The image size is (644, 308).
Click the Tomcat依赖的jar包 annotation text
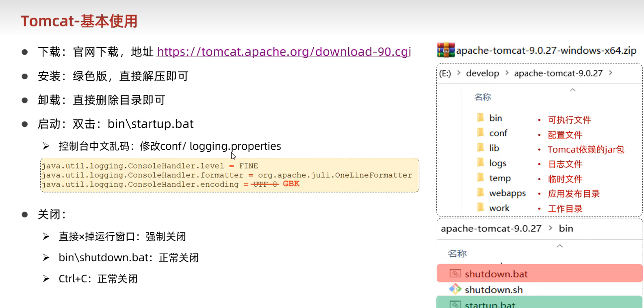tap(586, 150)
